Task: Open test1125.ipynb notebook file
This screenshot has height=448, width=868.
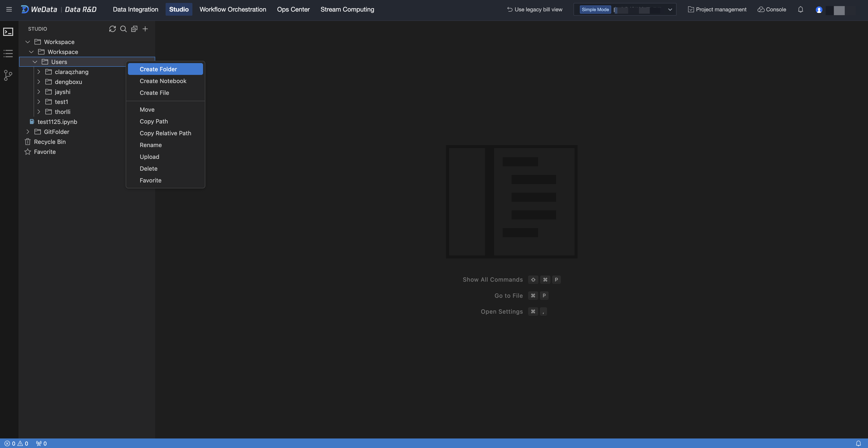Action: [57, 122]
